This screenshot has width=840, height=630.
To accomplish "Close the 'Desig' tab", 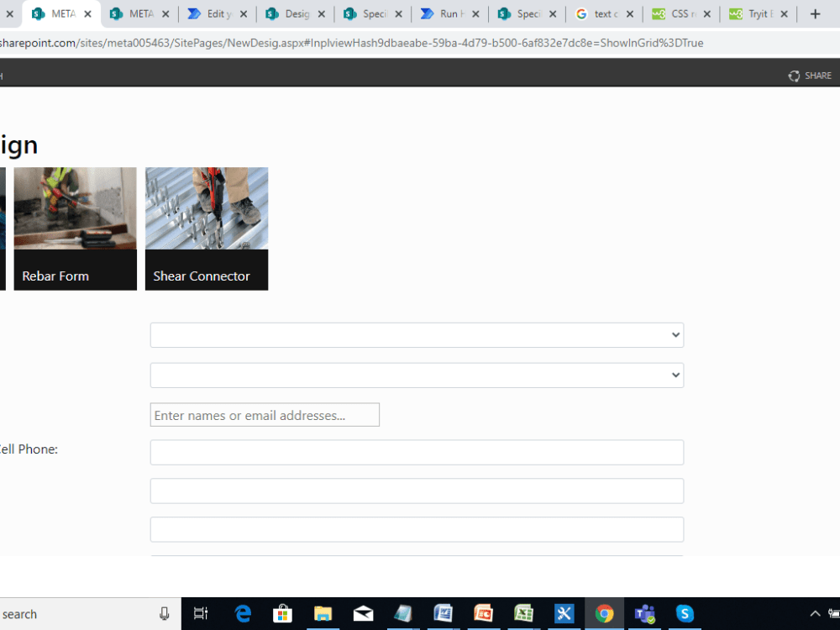I will click(322, 14).
